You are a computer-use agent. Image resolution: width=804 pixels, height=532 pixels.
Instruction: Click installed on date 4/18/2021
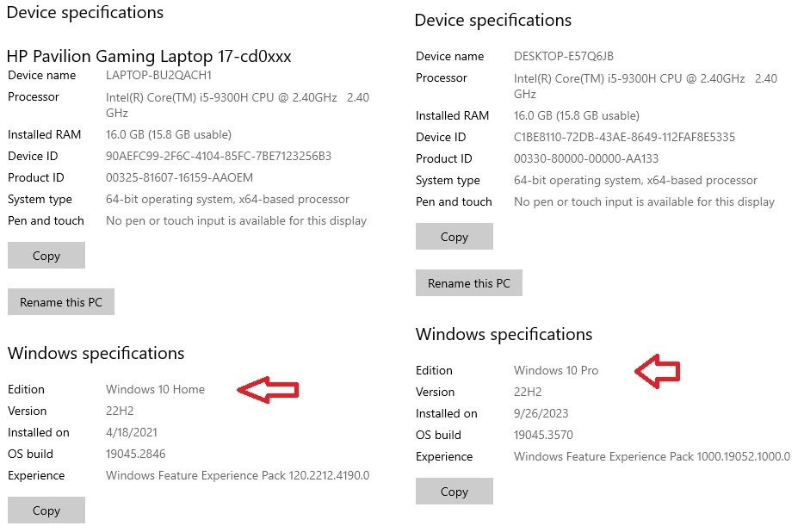click(131, 432)
